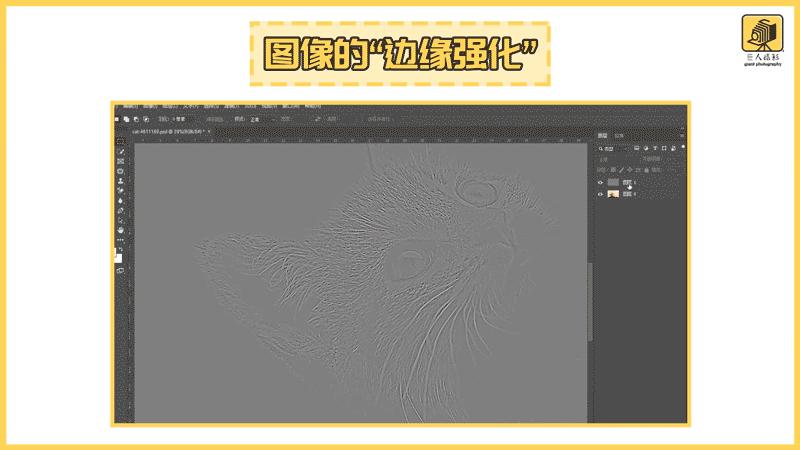Screen dimensions: 800x450
Task: Lock image pixels brush icon
Action: 621,170
